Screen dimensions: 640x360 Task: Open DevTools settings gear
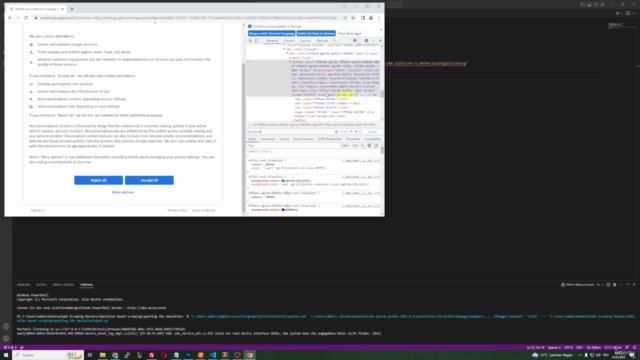pos(367,41)
